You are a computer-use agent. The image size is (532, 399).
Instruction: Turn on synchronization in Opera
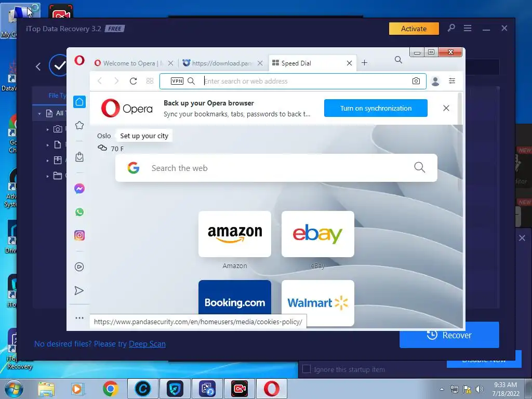click(x=376, y=108)
